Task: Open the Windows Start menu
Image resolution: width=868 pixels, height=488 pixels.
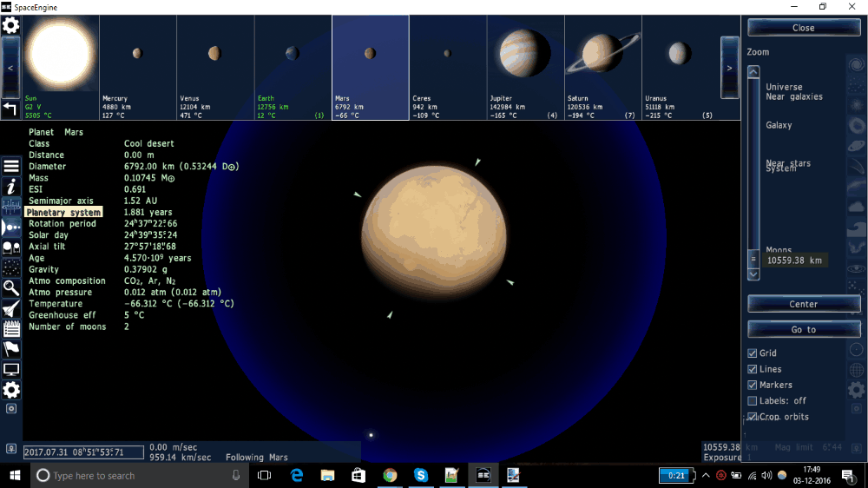Action: pyautogui.click(x=15, y=475)
